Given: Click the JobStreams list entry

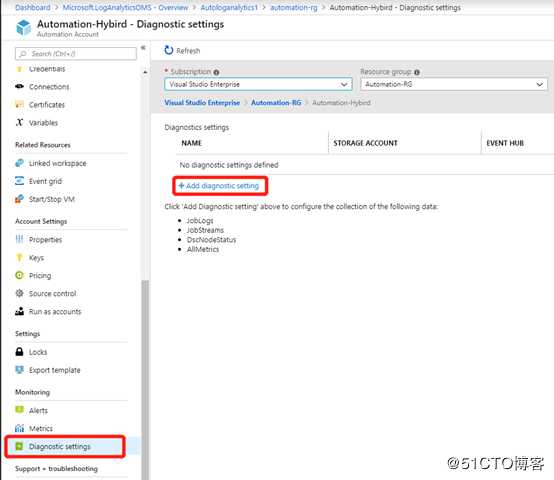Looking at the screenshot, I should (x=205, y=230).
